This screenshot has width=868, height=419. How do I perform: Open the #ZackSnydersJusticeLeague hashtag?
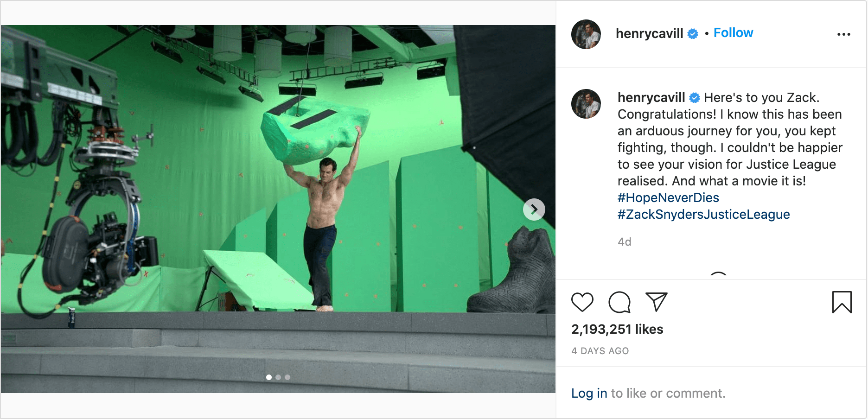coord(703,215)
